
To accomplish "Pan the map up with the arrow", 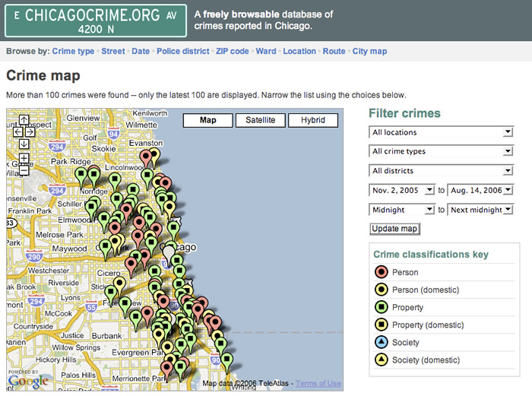I will 24,120.
